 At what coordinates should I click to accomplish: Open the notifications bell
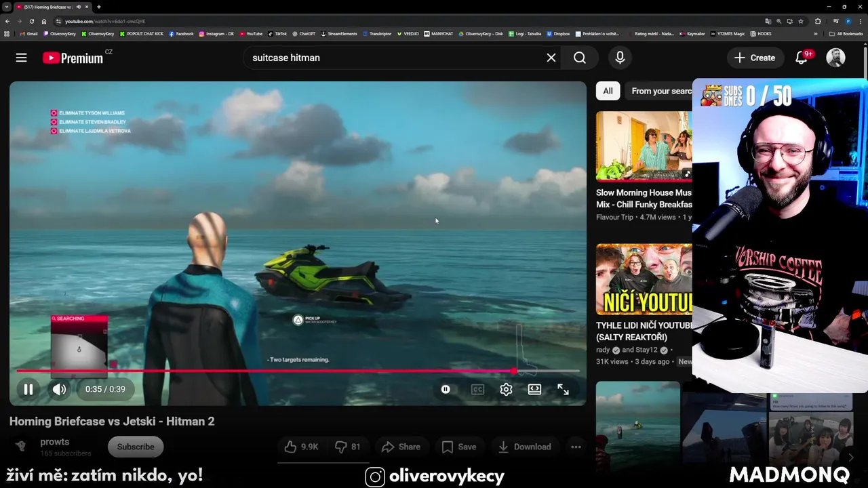[x=802, y=58]
